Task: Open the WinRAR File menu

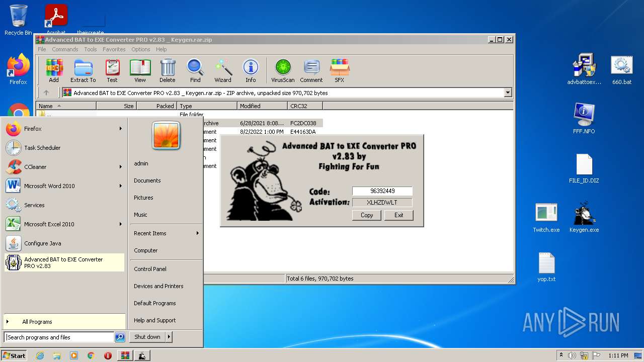Action: point(42,49)
